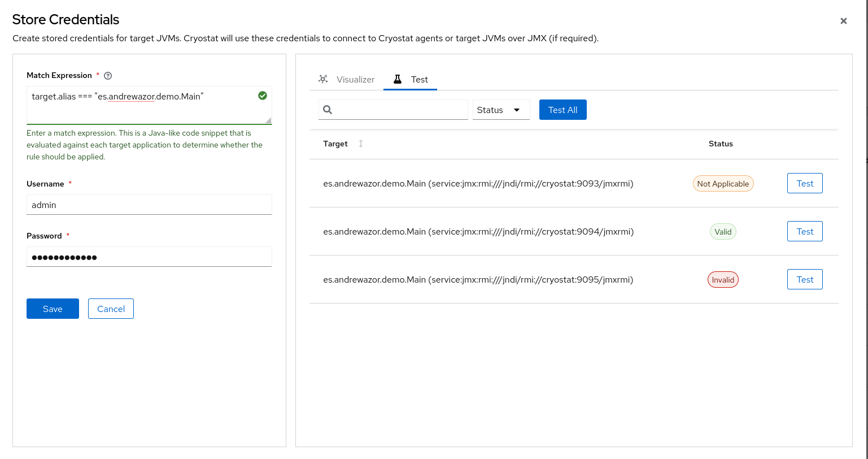Click the search magnifier icon
Screen dimensions: 868x459
click(328, 110)
